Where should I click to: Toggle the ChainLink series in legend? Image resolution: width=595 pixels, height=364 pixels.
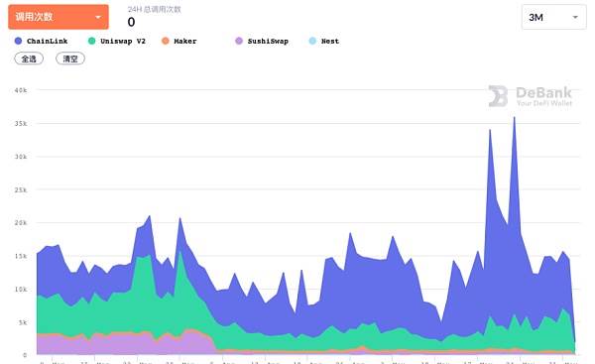pos(41,41)
